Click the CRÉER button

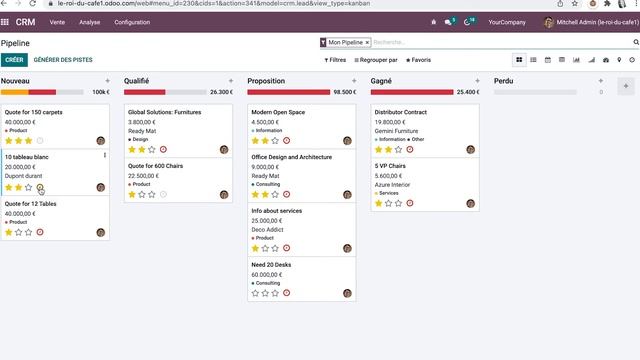[x=14, y=60]
